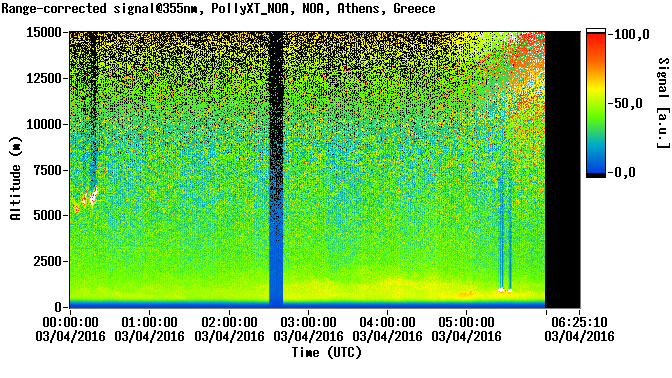Click the 02:00:00 time tick label
Image resolution: width=672 pixels, height=378 pixels.
pos(229,322)
